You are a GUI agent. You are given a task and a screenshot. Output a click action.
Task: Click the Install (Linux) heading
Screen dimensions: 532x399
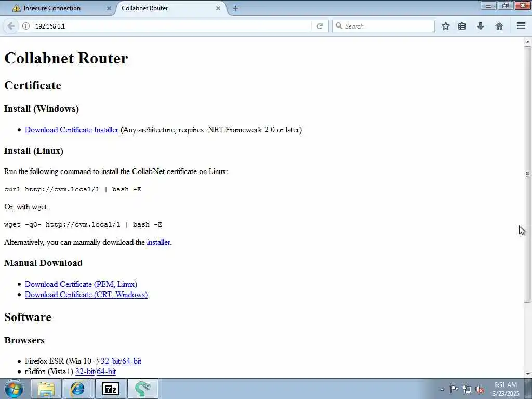(34, 151)
